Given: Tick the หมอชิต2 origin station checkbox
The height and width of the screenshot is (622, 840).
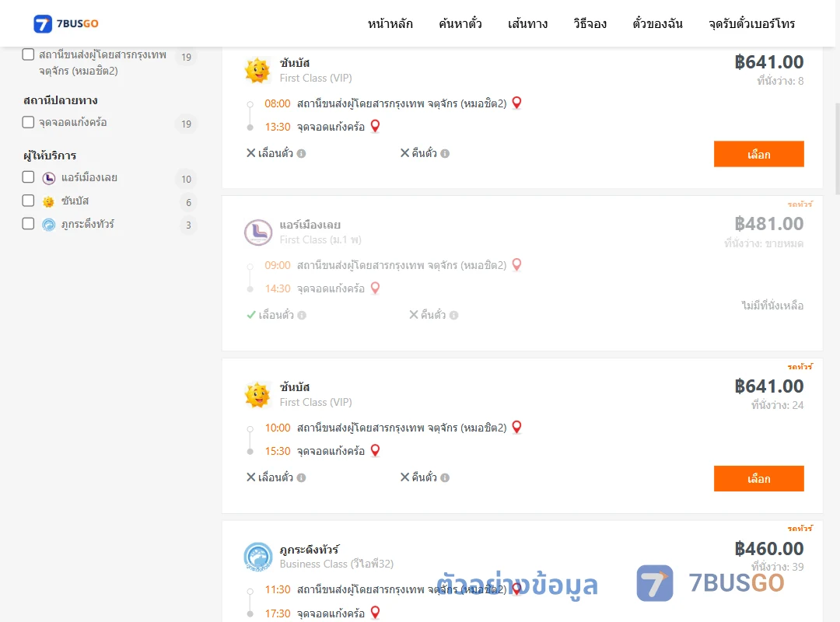Looking at the screenshot, I should tap(29, 54).
